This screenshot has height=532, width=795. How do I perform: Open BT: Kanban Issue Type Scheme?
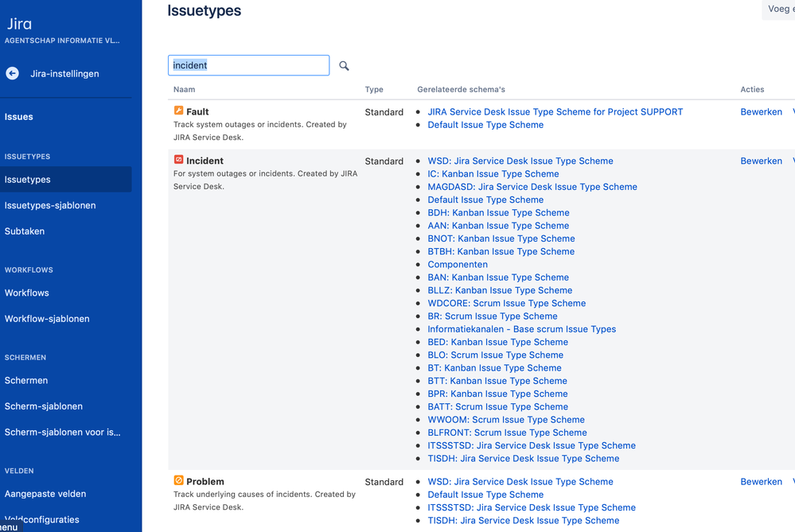point(494,368)
